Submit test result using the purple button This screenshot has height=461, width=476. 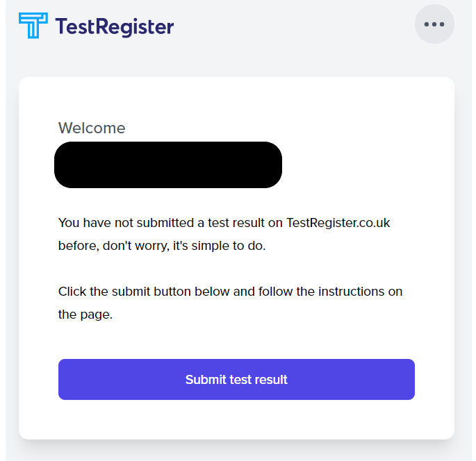236,379
